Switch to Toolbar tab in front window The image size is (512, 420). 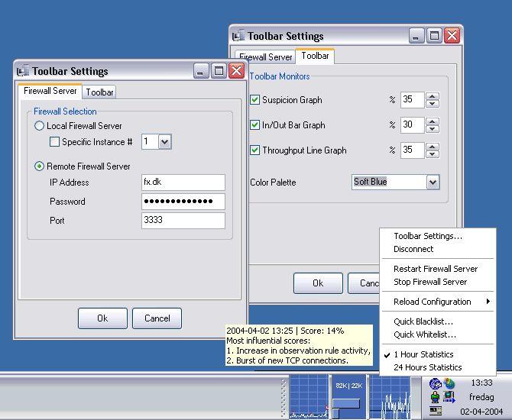pos(99,92)
